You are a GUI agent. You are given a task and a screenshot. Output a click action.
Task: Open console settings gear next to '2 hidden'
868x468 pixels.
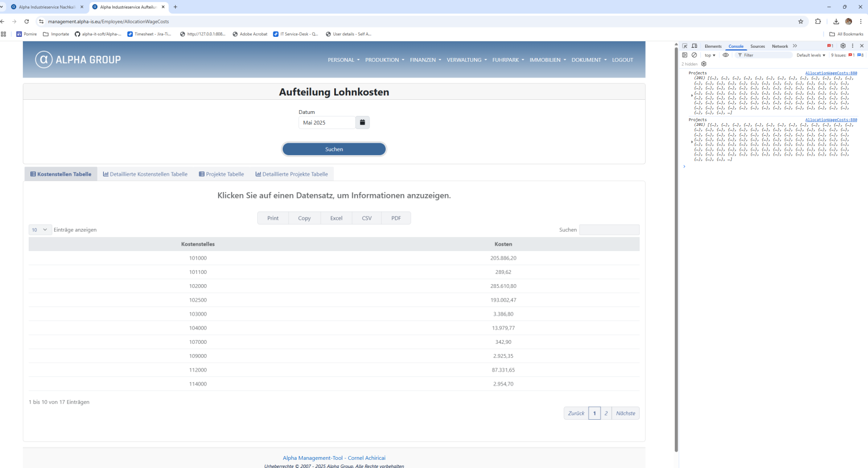[704, 64]
